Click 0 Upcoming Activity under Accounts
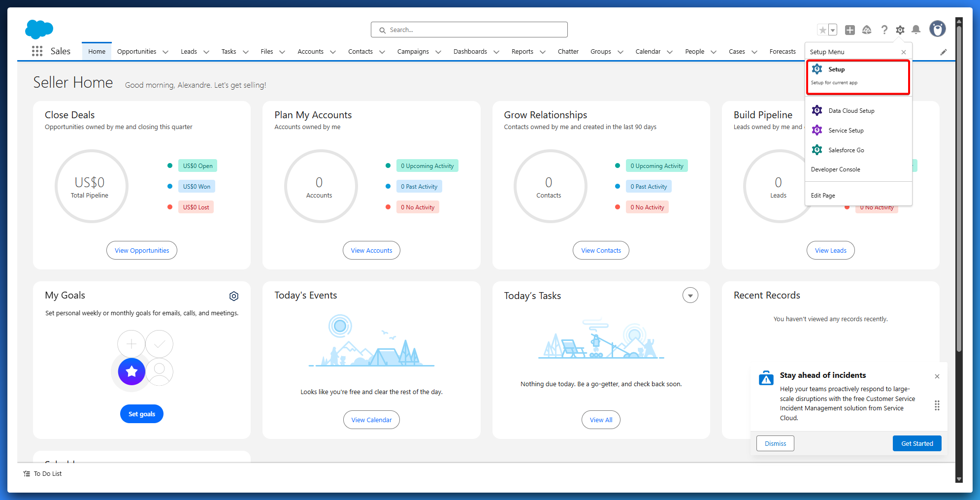 (x=427, y=166)
